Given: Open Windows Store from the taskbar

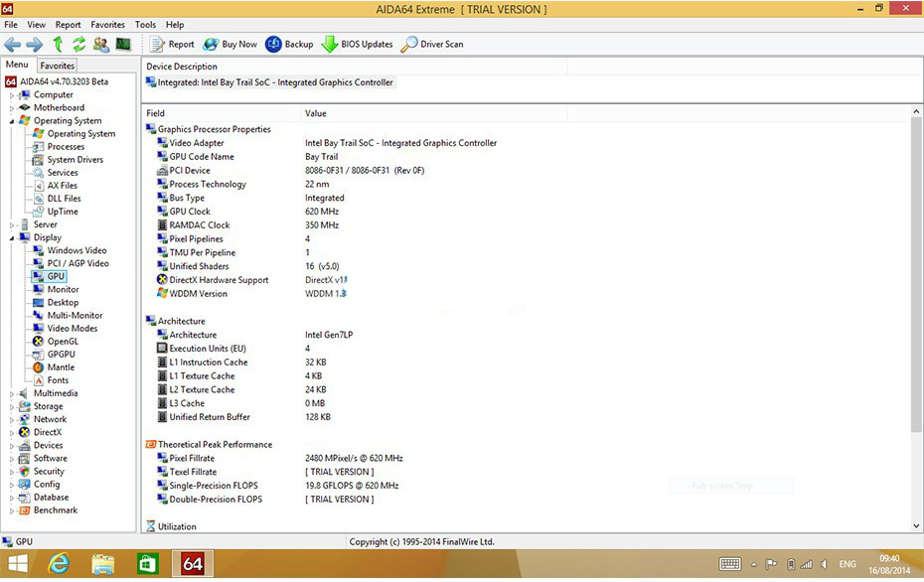Looking at the screenshot, I should (147, 564).
